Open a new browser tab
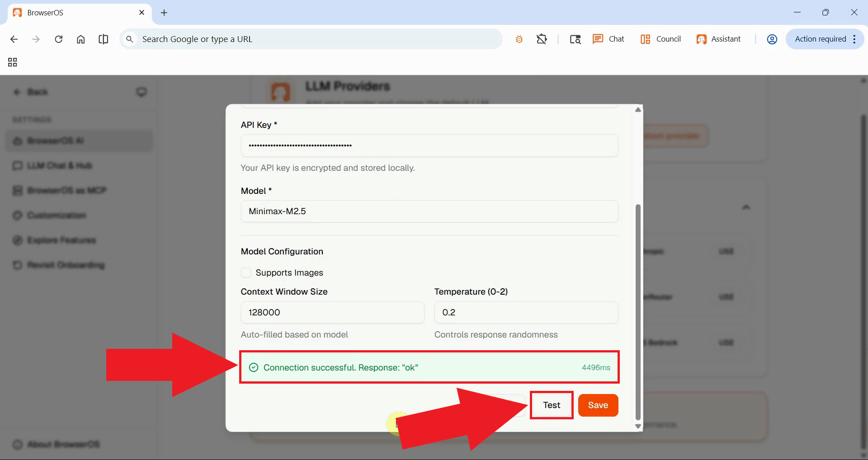 (164, 13)
